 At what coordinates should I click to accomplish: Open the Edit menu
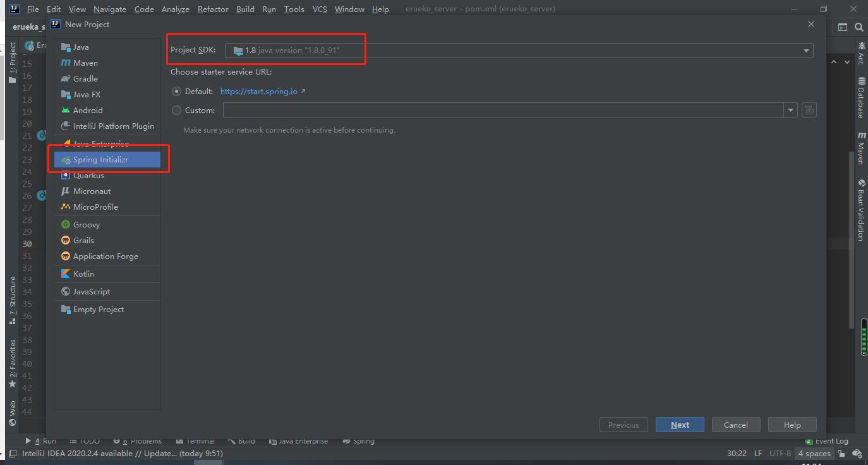point(54,9)
